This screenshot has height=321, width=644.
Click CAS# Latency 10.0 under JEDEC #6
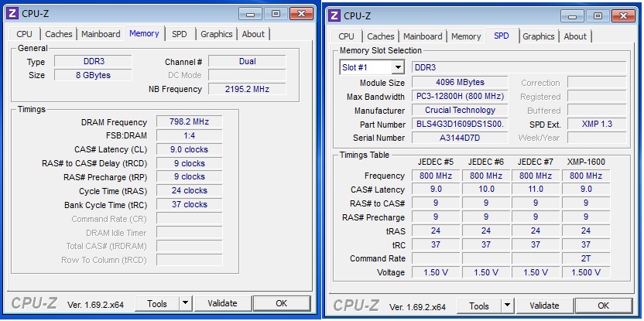coord(486,190)
